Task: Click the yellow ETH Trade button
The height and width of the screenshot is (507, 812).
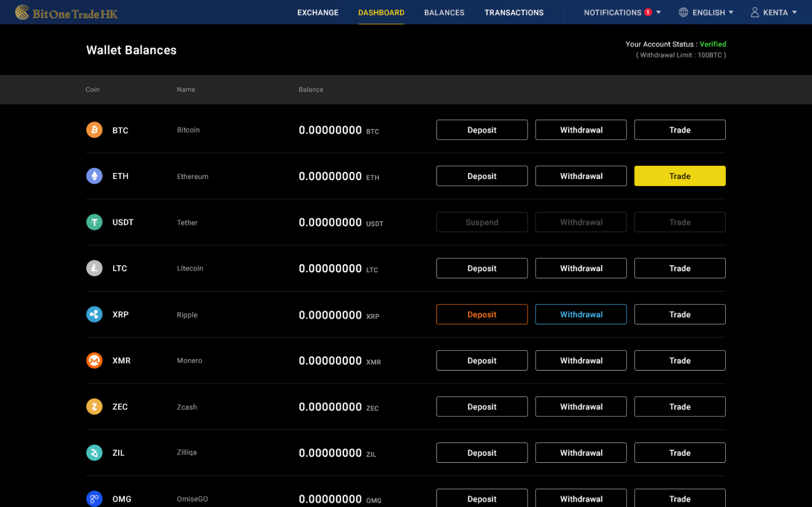Action: tap(680, 176)
